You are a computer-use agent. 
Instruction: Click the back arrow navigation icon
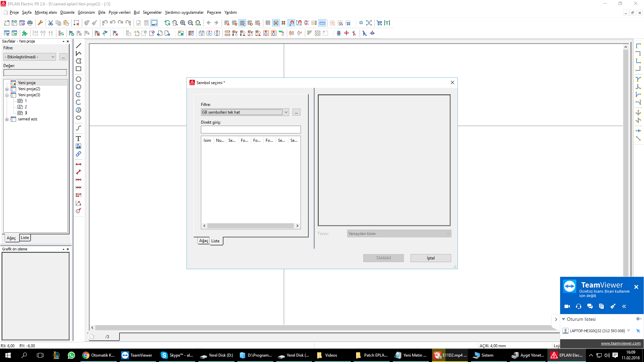click(209, 23)
